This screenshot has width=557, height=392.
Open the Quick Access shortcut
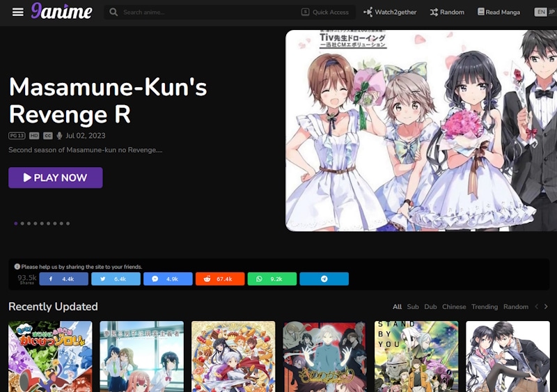tap(325, 12)
